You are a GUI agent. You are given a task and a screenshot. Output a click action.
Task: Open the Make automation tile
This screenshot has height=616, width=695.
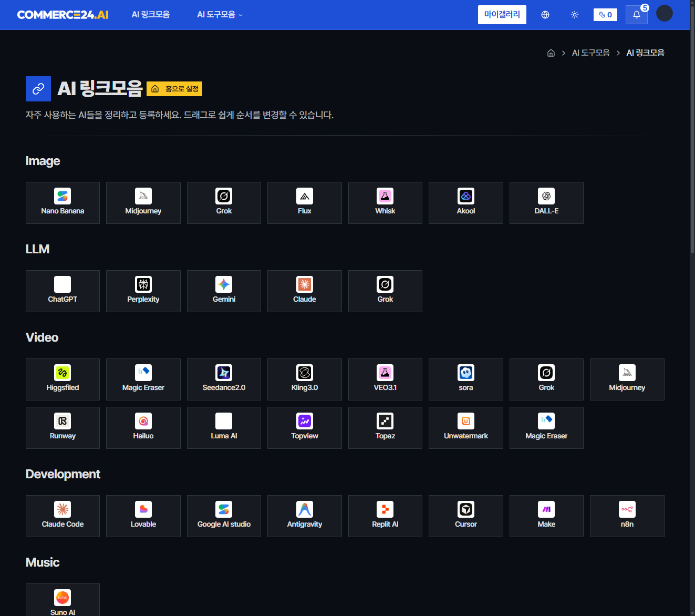546,516
